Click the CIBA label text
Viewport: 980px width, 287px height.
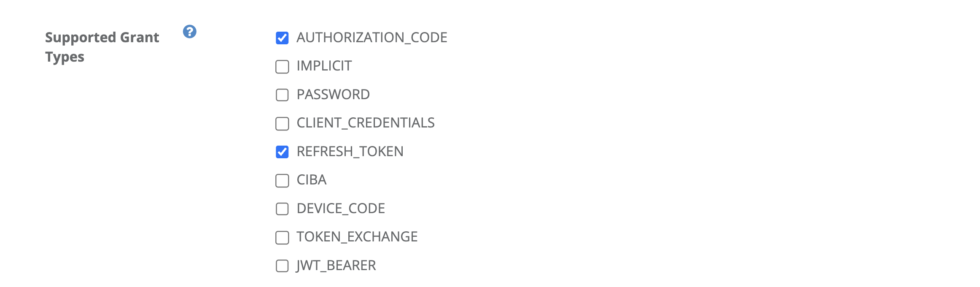(311, 180)
